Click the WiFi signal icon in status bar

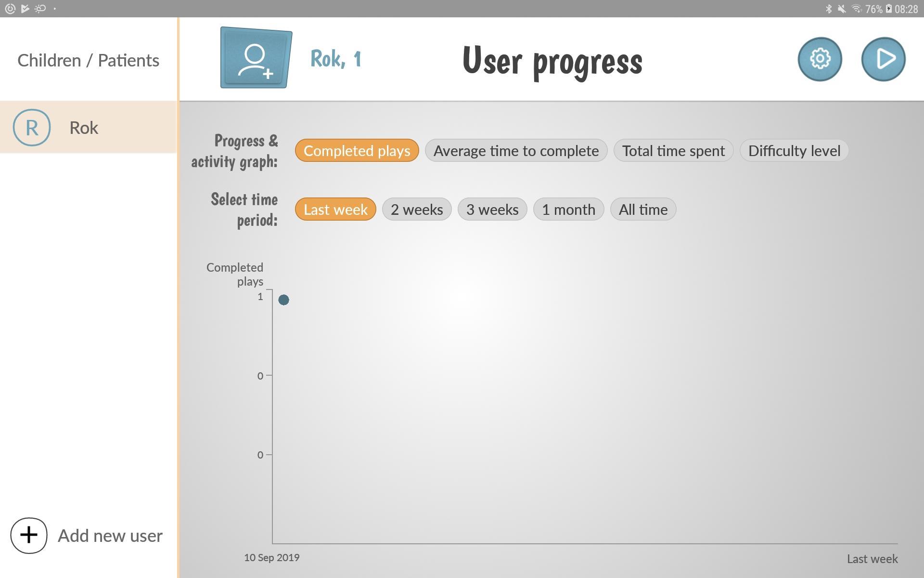click(856, 9)
